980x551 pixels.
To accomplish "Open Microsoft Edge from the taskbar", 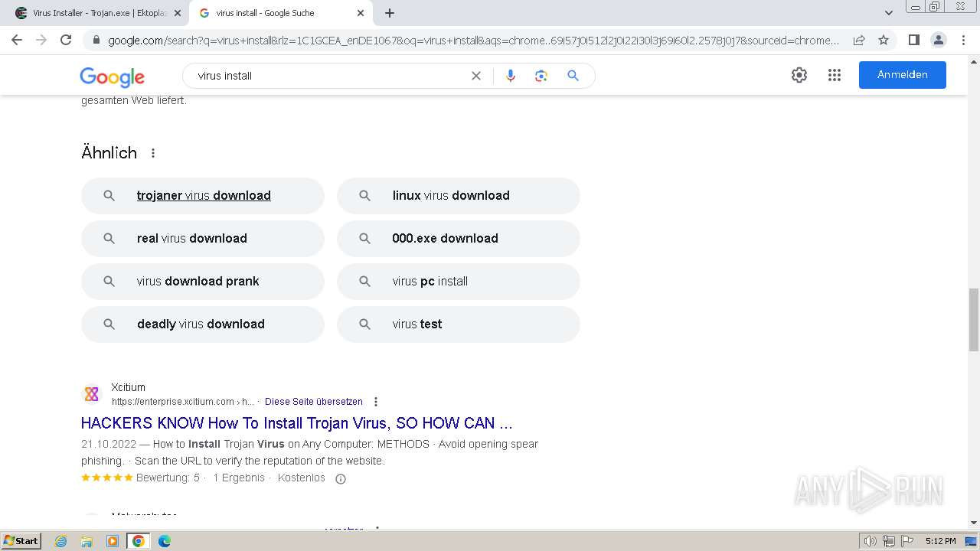I will [164, 541].
